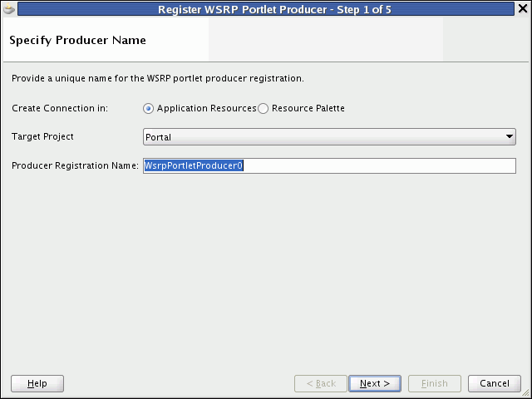Screen dimensions: 532x399
Task: Close the Register WSRP Portlet Producer dialog
Action: pyautogui.click(x=523, y=8)
